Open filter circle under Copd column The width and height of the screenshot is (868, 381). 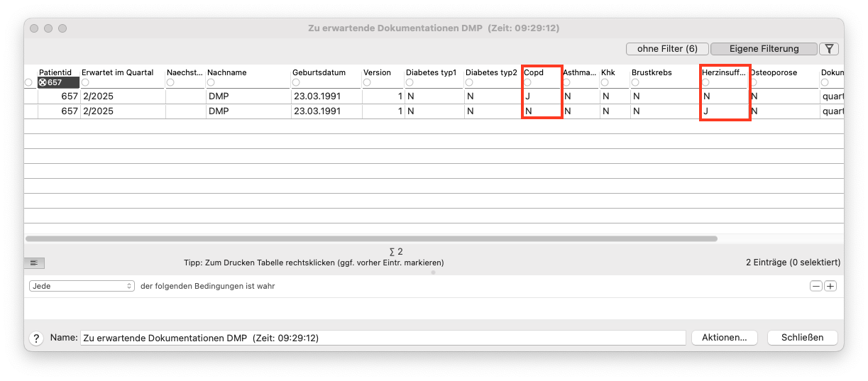527,82
